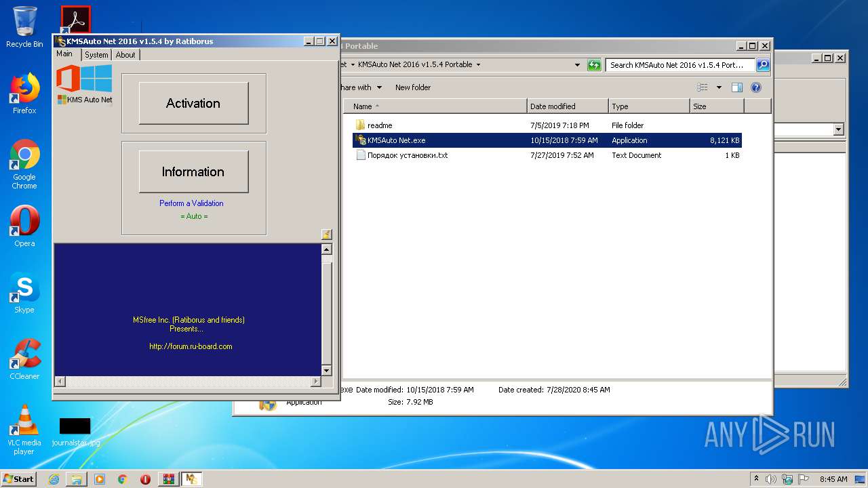Switch to the System tab in KMSAuto

pyautogui.click(x=96, y=55)
